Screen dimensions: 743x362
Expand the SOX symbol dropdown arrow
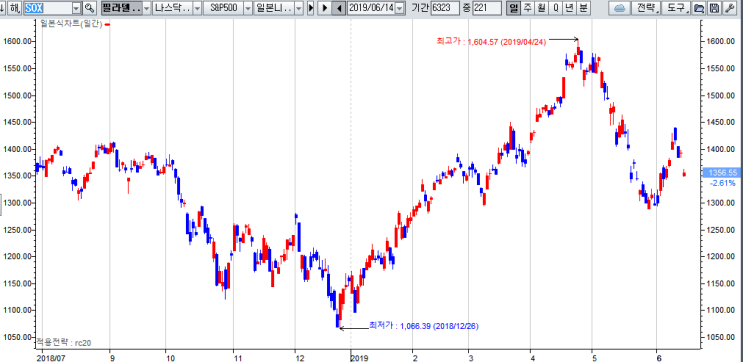tap(77, 8)
